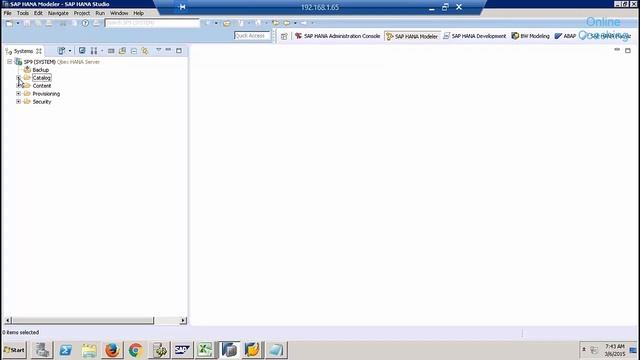
Task: Click the toolbar folder icon after search field
Action: pos(227,23)
